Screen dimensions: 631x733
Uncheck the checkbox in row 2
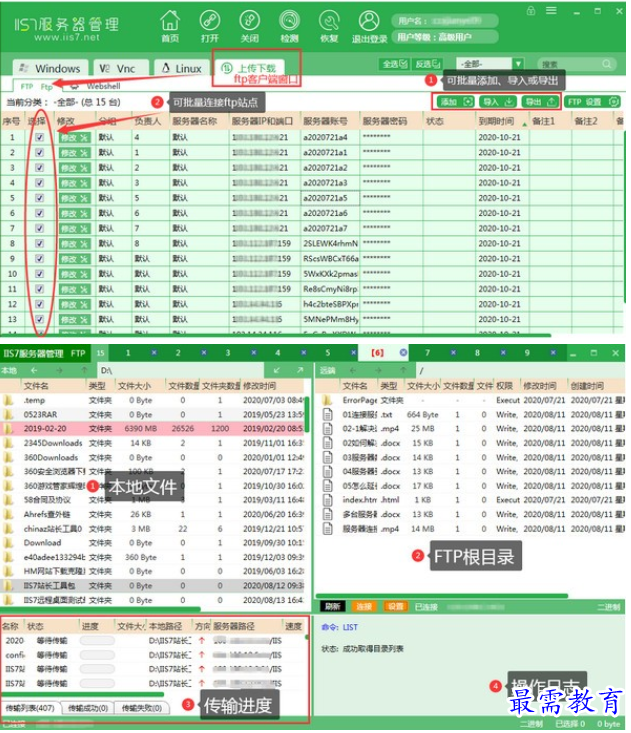click(40, 152)
